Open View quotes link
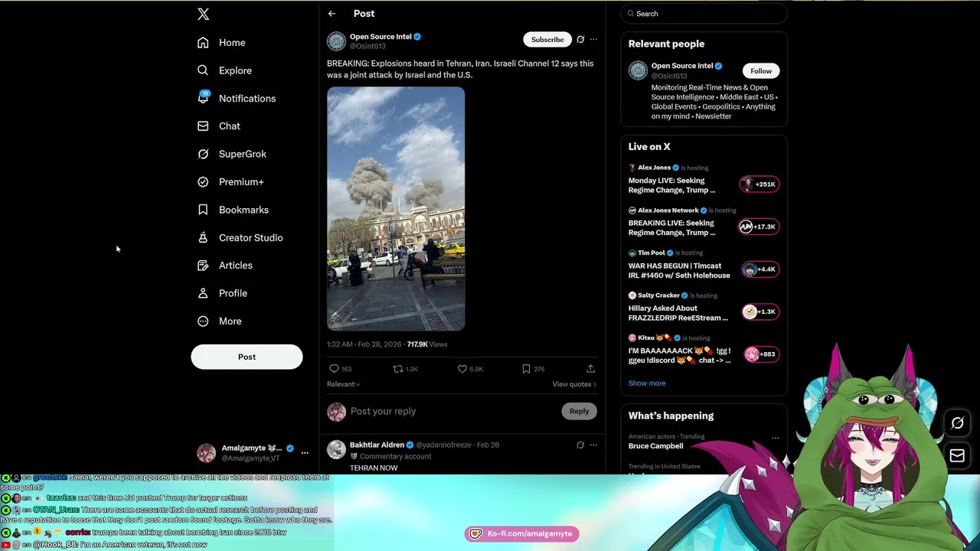 click(x=574, y=384)
